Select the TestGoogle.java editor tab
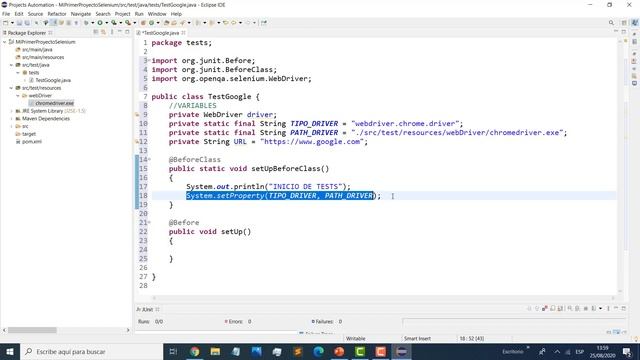Screen dimensions: 640x360 (x=160, y=32)
